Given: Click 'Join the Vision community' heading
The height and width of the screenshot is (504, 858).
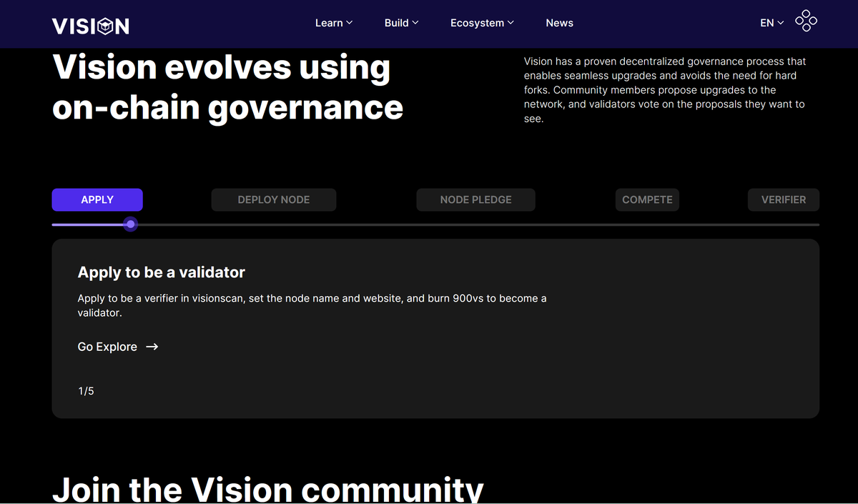Looking at the screenshot, I should [268, 489].
